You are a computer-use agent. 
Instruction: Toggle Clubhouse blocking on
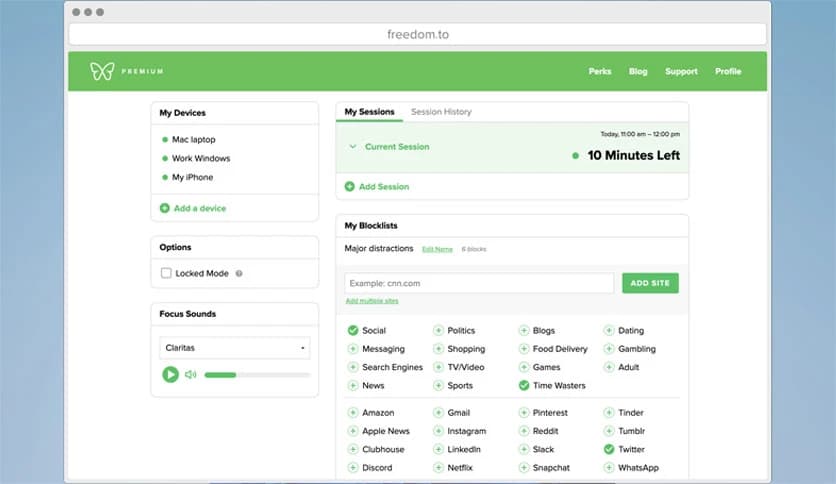353,449
